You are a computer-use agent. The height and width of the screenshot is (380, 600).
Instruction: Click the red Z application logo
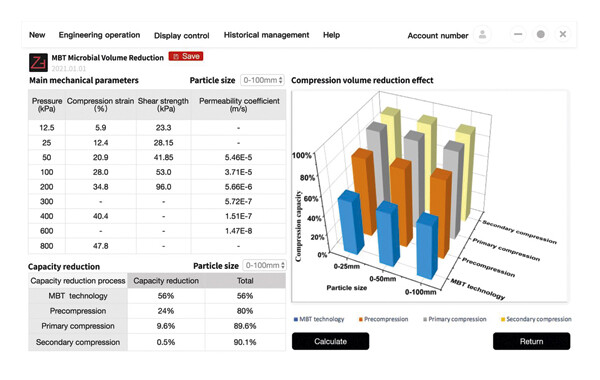[38, 62]
